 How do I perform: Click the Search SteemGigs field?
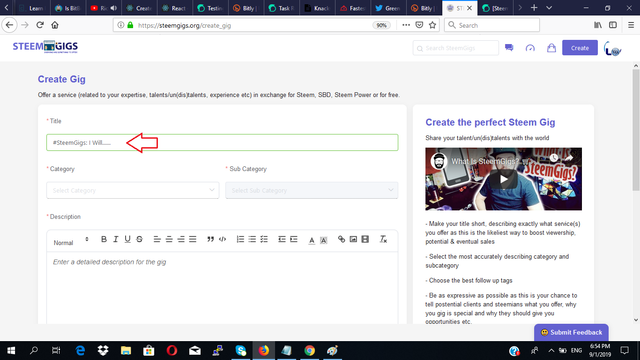[456, 48]
